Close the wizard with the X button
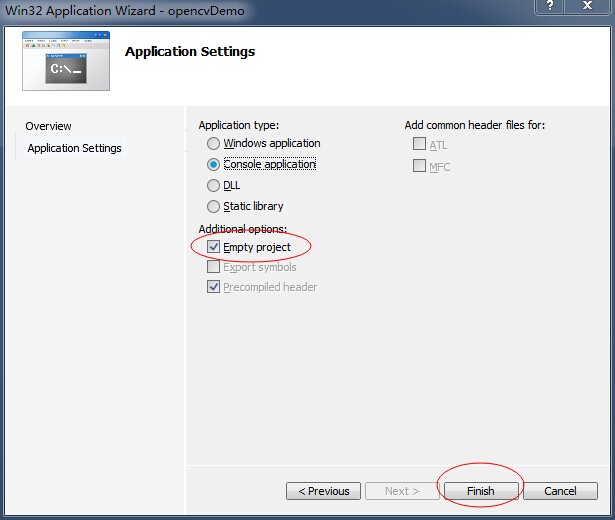Image resolution: width=615 pixels, height=520 pixels. [x=587, y=6]
